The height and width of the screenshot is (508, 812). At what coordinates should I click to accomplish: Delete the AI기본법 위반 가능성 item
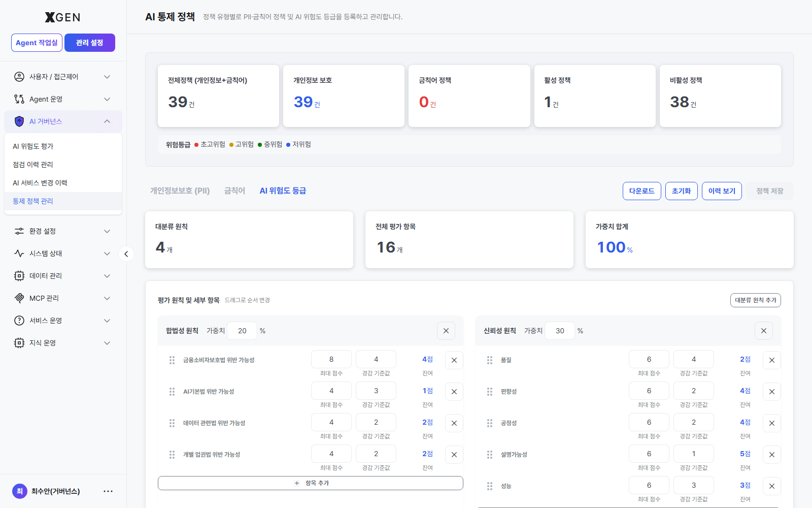tap(454, 392)
